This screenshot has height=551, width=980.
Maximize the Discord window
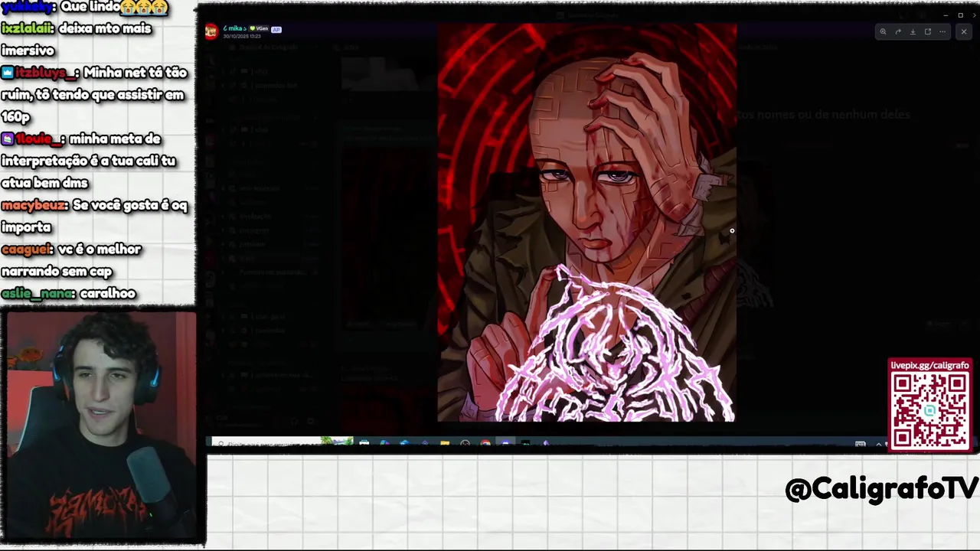coord(960,15)
